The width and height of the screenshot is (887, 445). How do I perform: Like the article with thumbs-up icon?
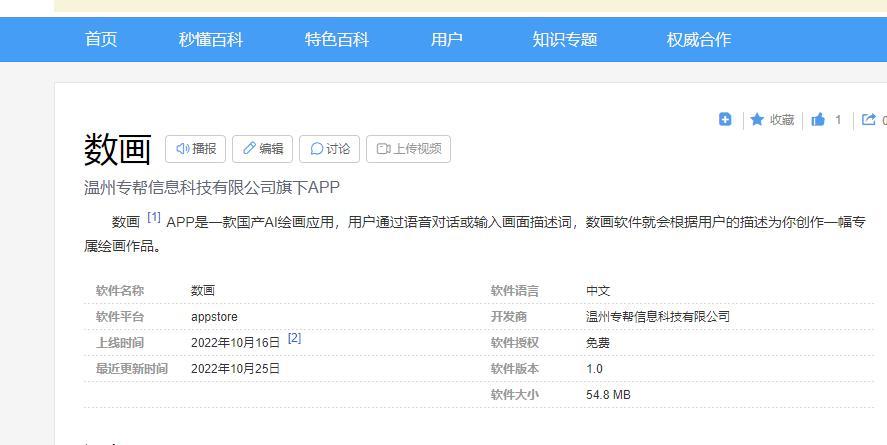click(x=818, y=119)
